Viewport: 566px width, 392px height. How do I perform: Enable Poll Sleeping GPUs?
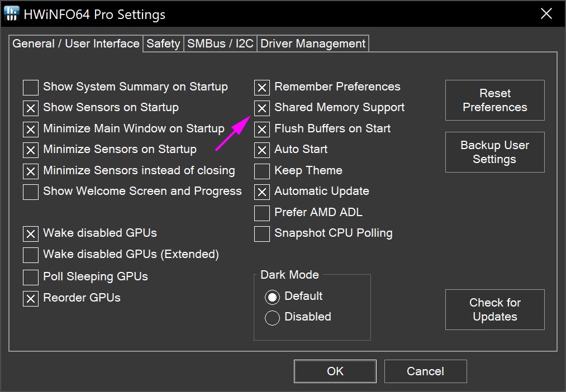coord(31,277)
